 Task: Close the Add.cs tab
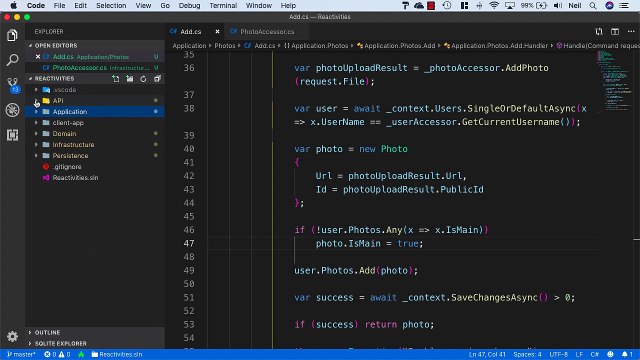217,31
